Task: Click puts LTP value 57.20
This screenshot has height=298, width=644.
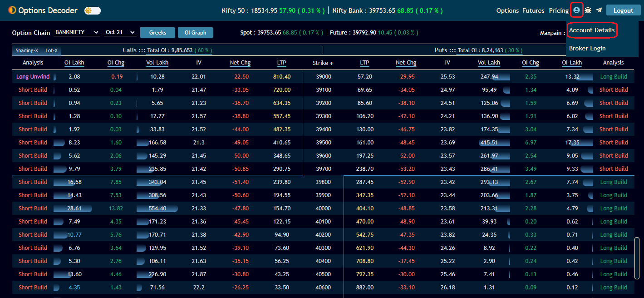Action: click(x=365, y=77)
